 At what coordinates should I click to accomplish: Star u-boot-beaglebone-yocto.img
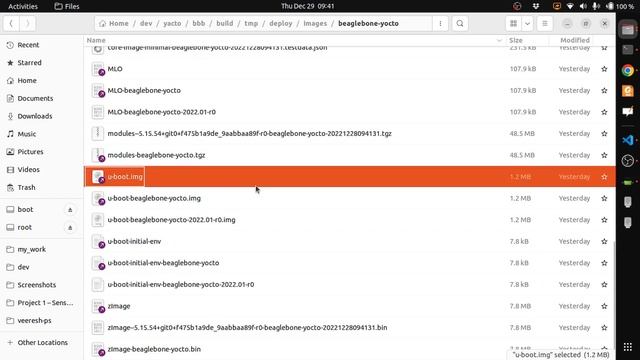pyautogui.click(x=604, y=198)
